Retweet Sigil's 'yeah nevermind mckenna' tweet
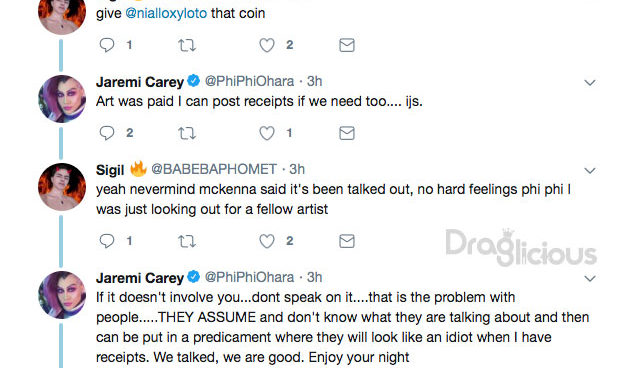 (187, 241)
